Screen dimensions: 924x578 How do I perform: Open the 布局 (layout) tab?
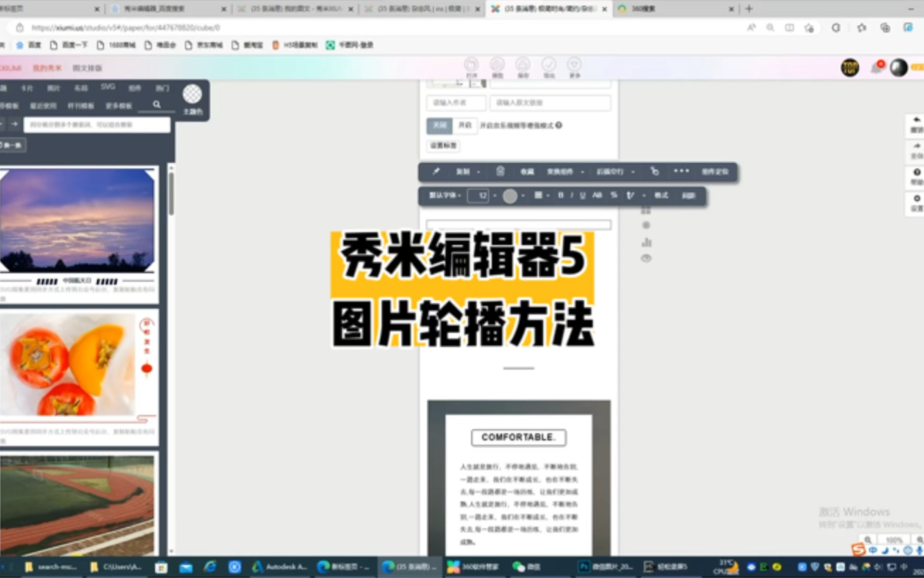(x=81, y=88)
